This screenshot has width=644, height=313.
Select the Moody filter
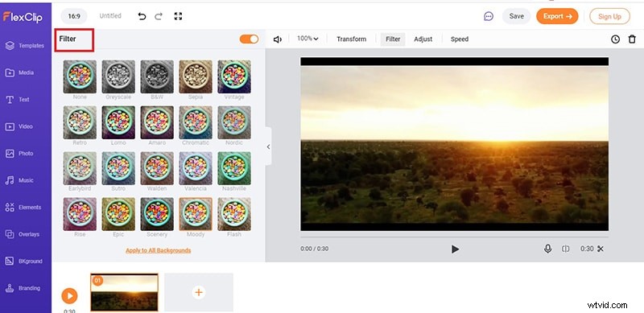(x=196, y=214)
